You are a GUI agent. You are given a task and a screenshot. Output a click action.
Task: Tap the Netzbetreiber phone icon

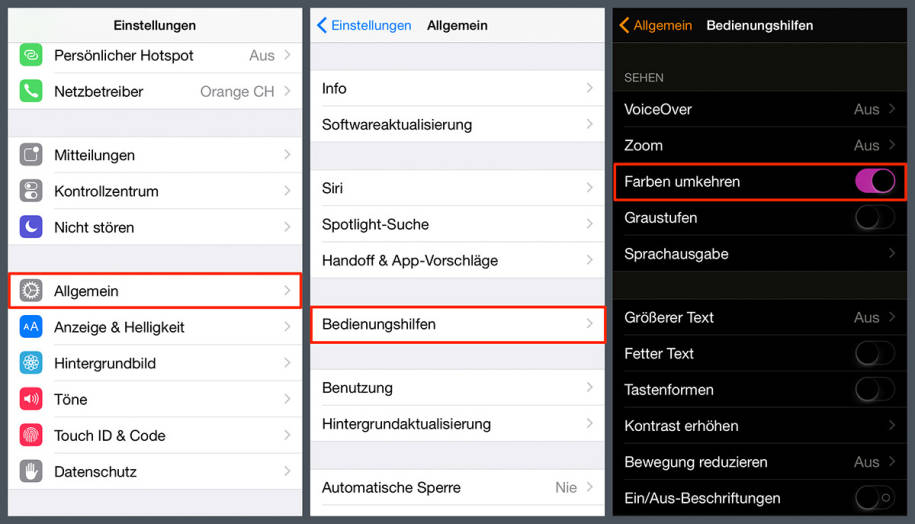31,91
